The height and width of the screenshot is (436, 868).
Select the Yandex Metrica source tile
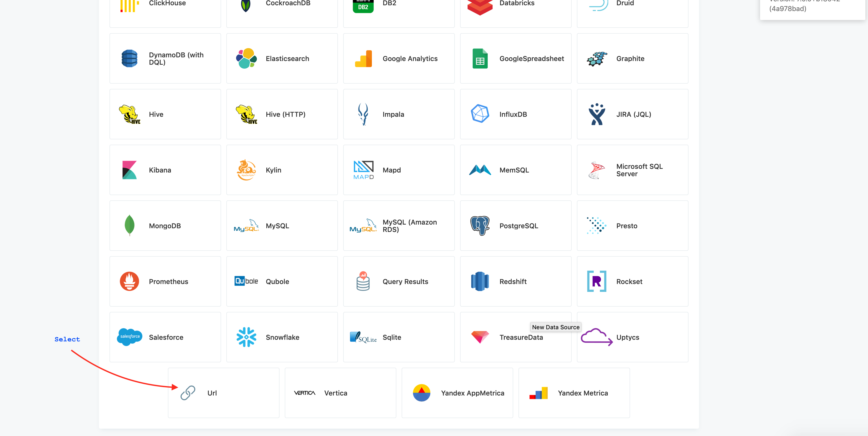click(574, 393)
